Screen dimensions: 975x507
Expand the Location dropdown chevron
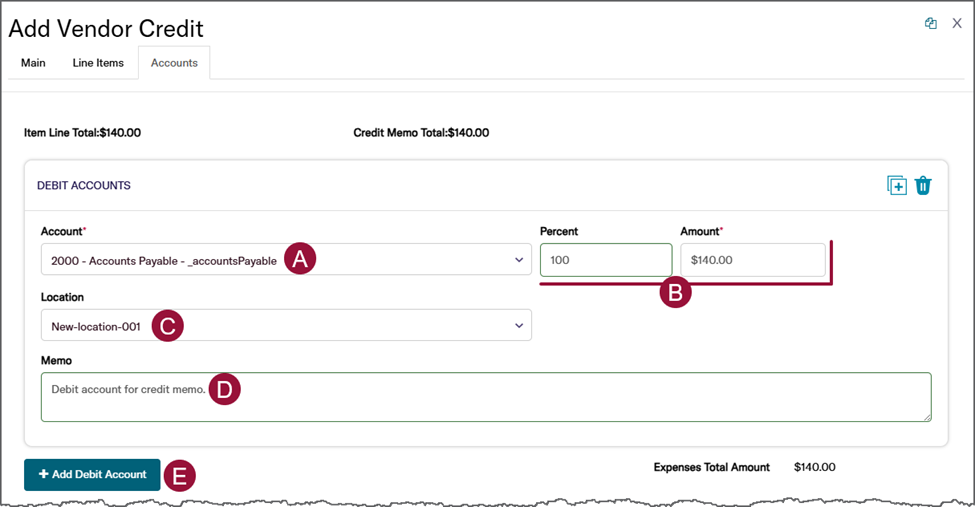click(x=519, y=326)
